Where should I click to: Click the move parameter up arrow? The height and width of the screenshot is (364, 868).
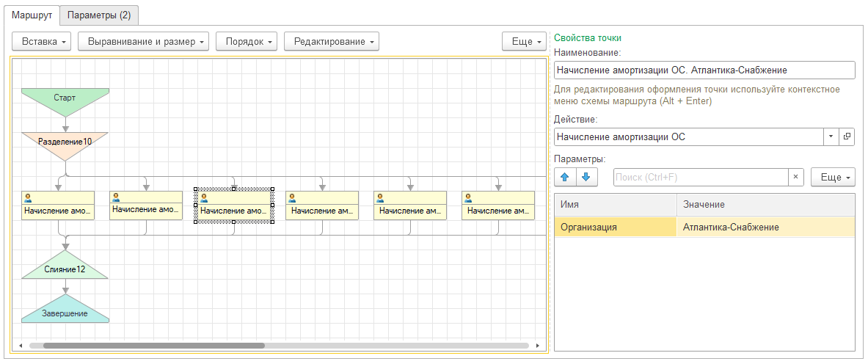coord(565,177)
